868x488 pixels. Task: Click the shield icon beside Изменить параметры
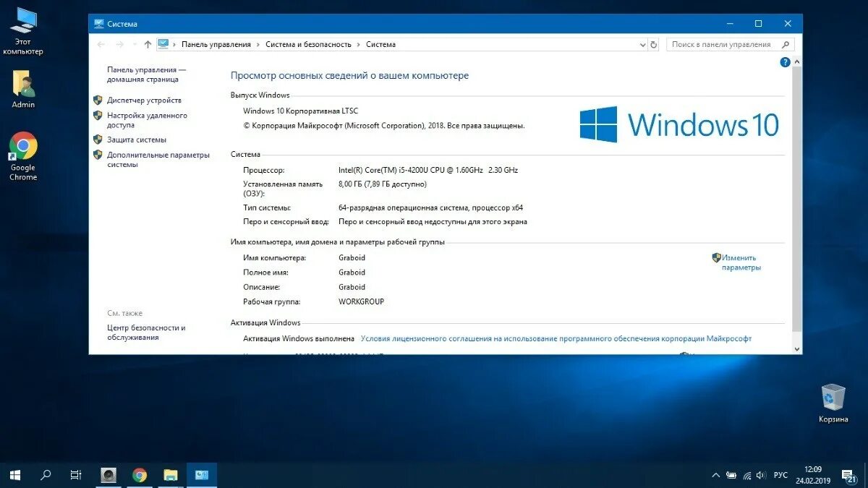(x=716, y=257)
